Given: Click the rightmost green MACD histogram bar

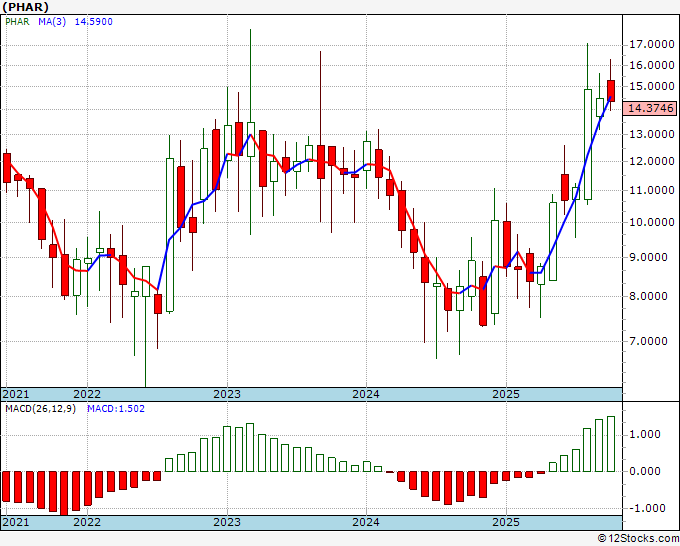Looking at the screenshot, I should coord(611,444).
